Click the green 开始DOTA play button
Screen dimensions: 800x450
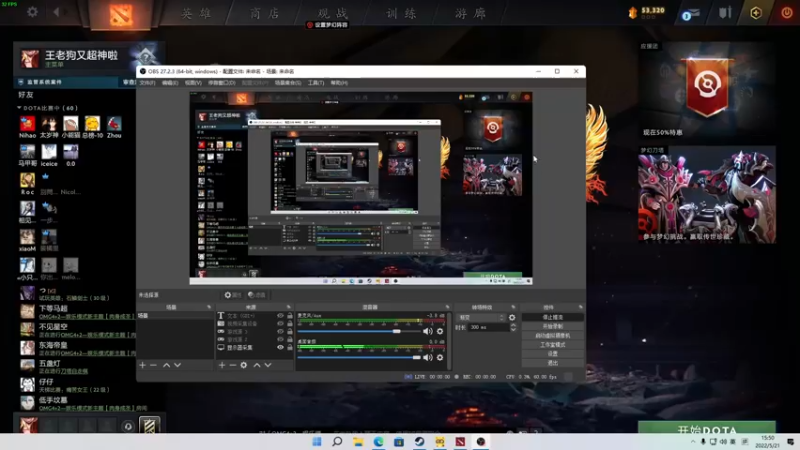coord(707,428)
